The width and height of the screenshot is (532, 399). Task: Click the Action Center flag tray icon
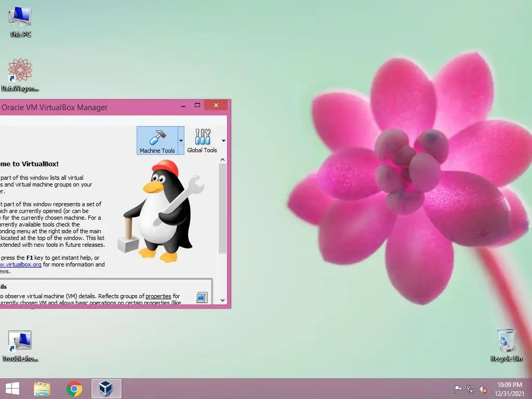coord(458,389)
